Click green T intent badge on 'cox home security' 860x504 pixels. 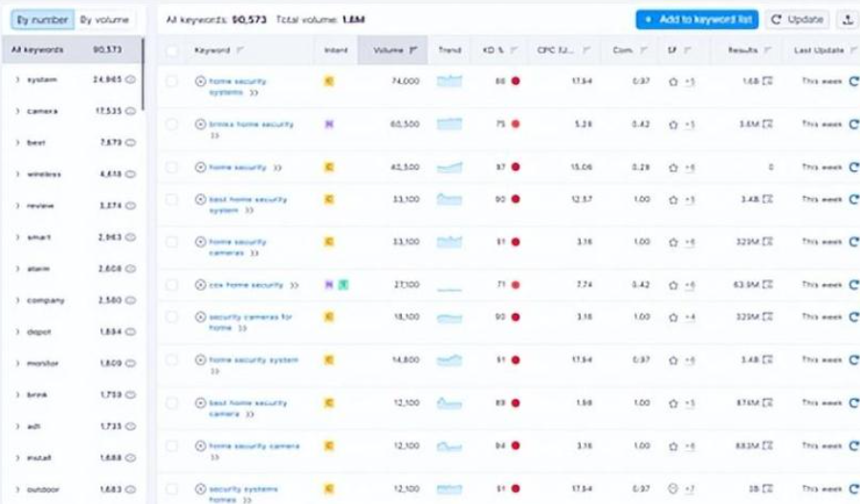click(343, 285)
